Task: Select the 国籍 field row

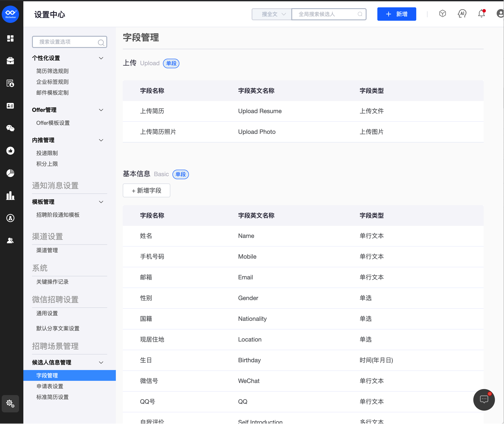Action: (x=303, y=319)
